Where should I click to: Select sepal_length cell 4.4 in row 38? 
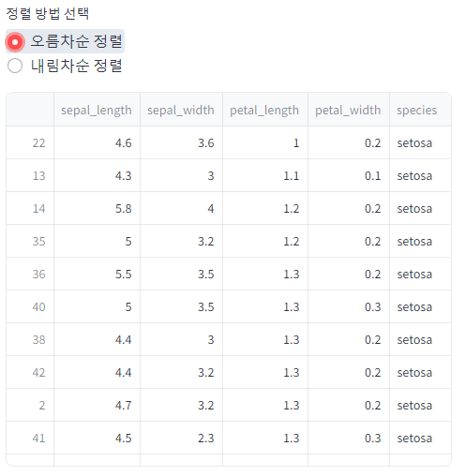97,339
